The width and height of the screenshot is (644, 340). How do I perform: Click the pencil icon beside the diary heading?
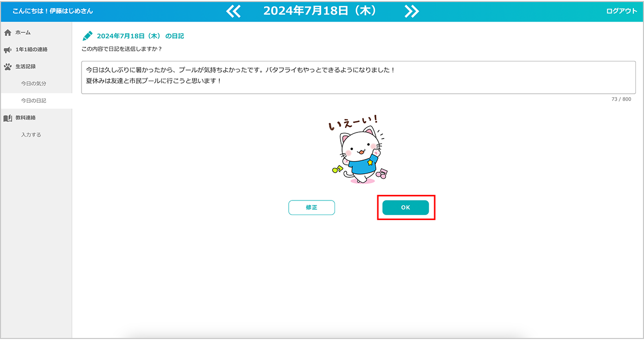[88, 36]
